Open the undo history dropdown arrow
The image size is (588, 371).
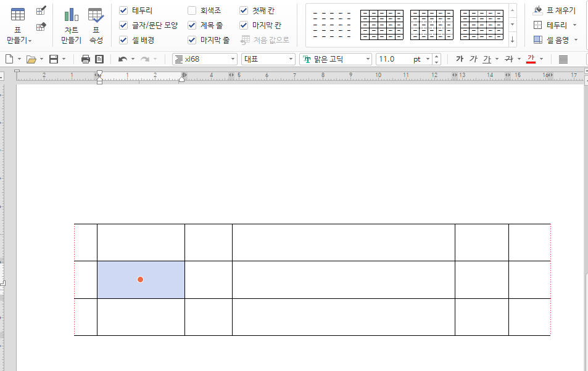pyautogui.click(x=133, y=59)
